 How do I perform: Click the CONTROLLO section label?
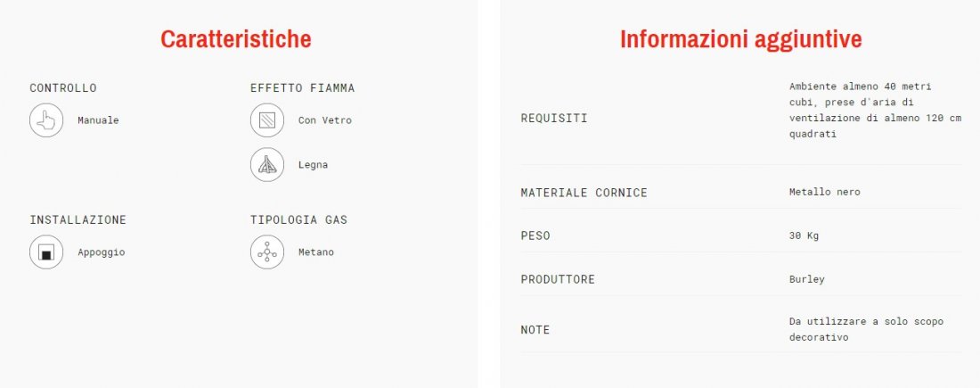(x=63, y=88)
